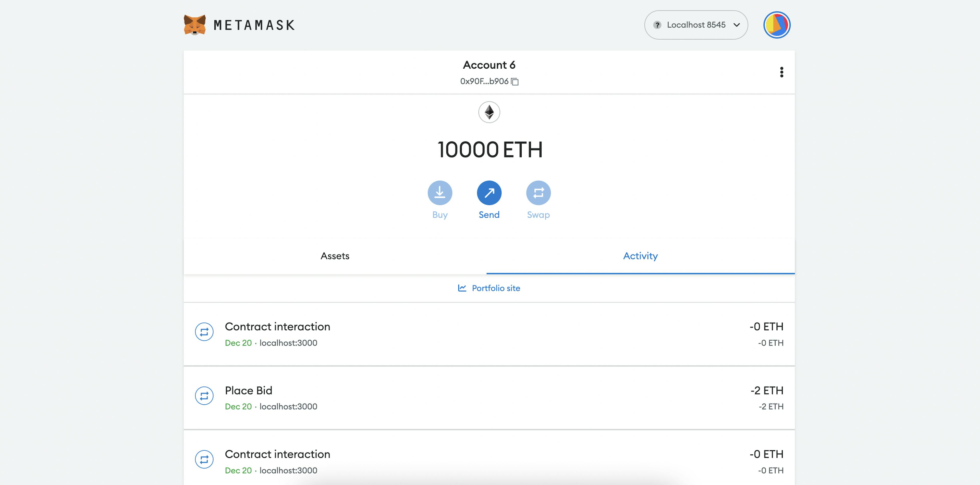Switch to the Activity tab
The width and height of the screenshot is (980, 485).
(640, 256)
